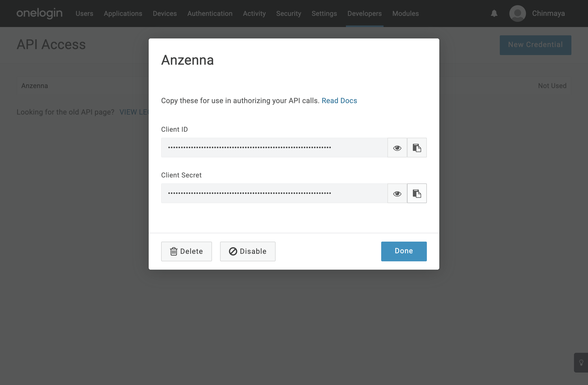Click the onelogin logo
Viewport: 588px width, 385px height.
[x=39, y=14]
